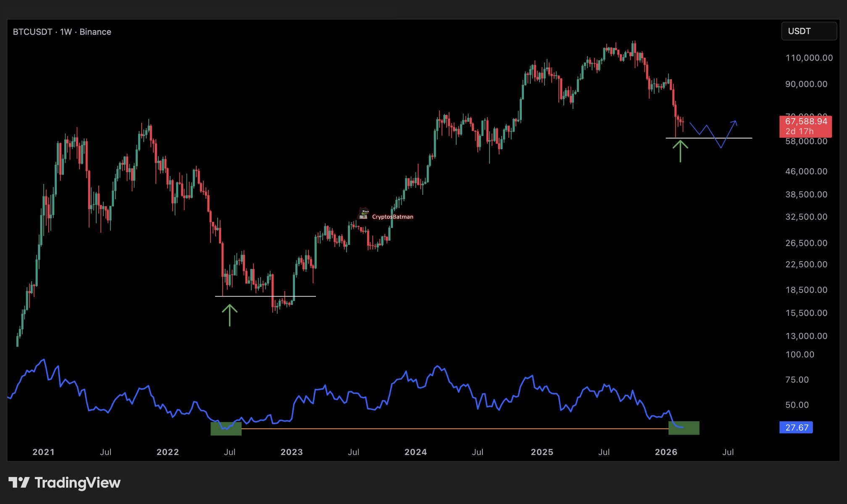Click the CryptosBatman Pepe avatar icon
This screenshot has height=504, width=847.
coord(363,214)
